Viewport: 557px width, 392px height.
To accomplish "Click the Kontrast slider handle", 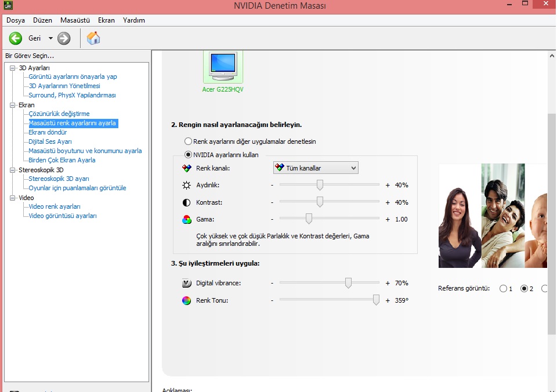I will point(320,202).
